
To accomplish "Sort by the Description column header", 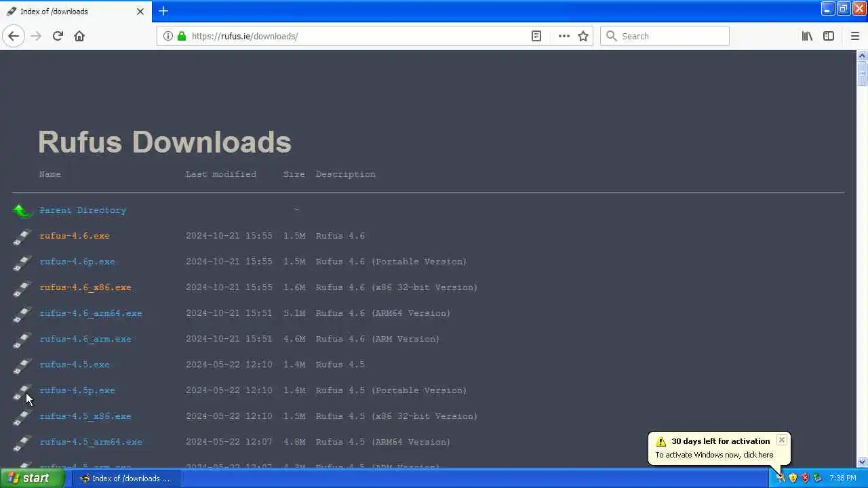I will pos(346,174).
